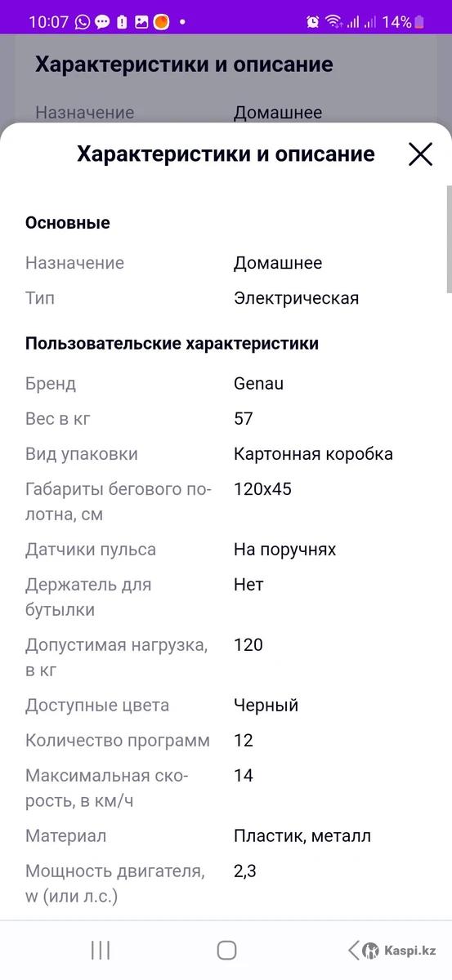Tap the Wi-Fi status icon
The image size is (452, 980).
333,22
